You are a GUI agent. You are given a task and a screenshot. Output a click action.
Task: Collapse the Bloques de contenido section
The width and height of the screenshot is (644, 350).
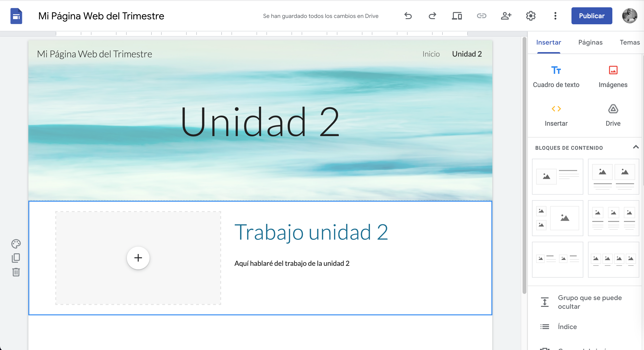(x=635, y=147)
